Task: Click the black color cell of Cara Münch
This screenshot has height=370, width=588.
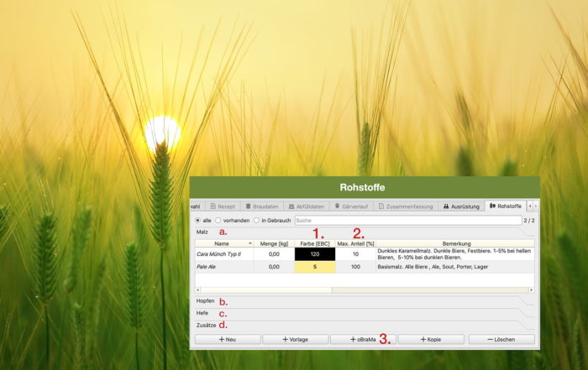Action: point(315,253)
